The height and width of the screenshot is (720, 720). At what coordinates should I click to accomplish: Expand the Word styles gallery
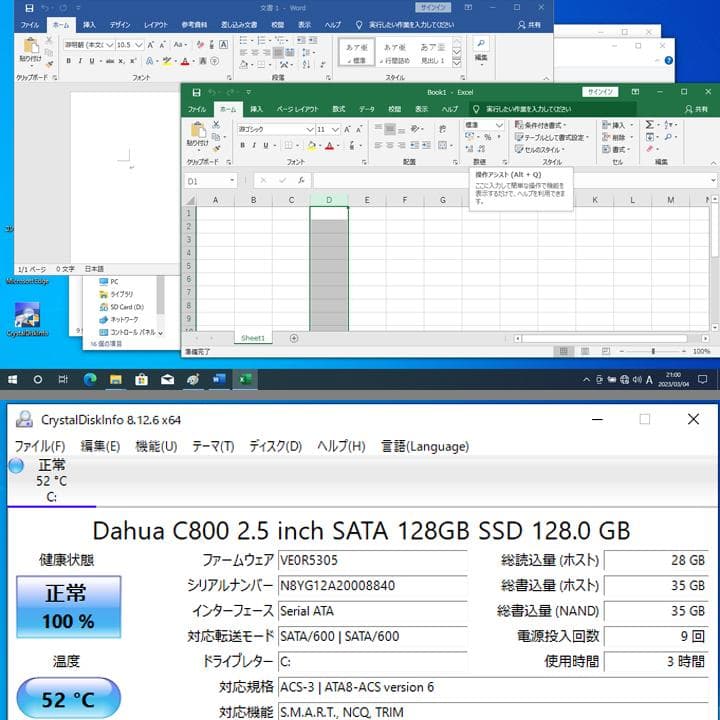[x=456, y=64]
